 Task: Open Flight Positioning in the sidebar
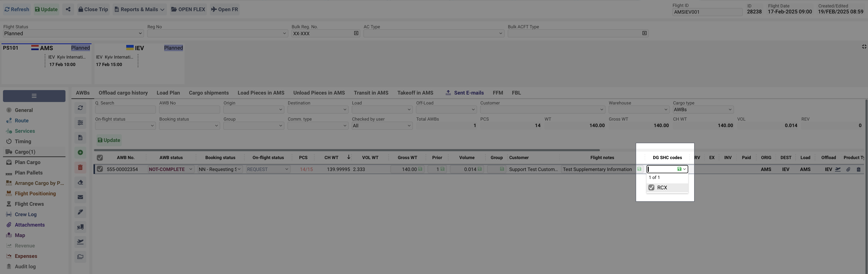click(35, 193)
